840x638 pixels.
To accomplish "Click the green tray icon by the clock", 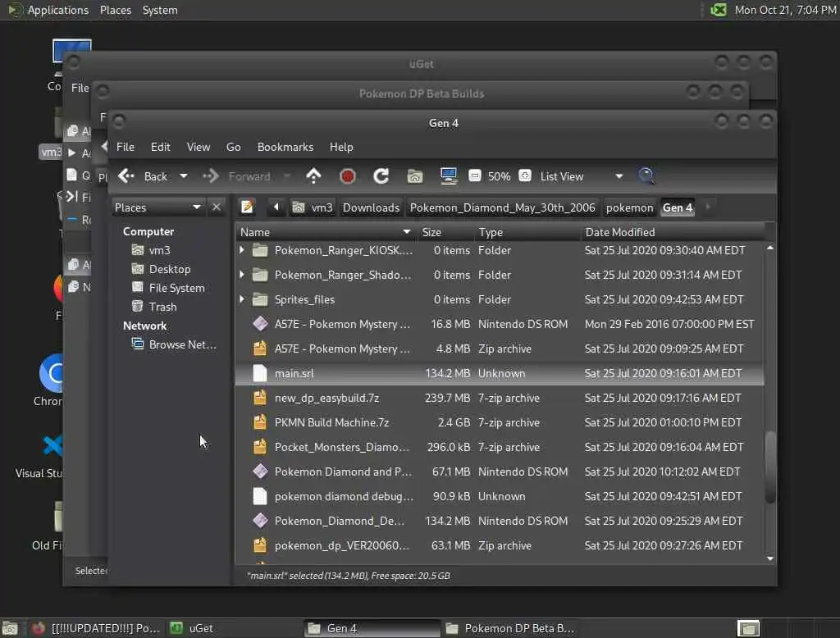I will tap(719, 10).
